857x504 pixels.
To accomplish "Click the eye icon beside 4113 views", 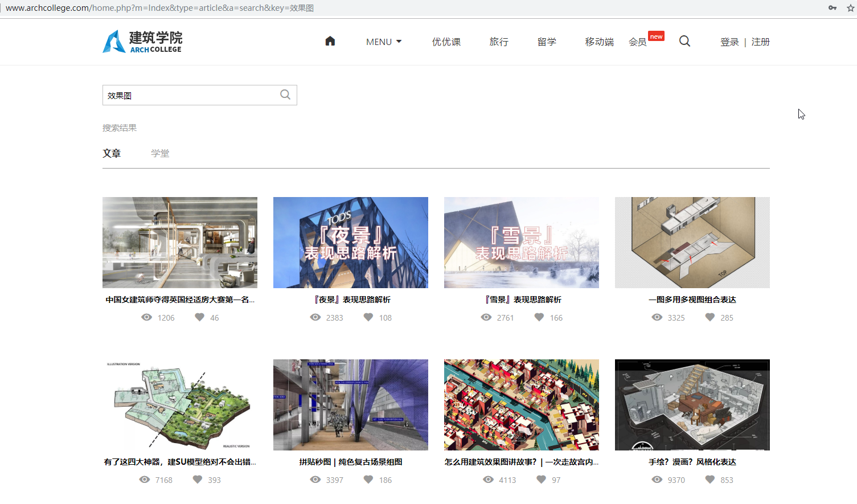I will (x=489, y=480).
